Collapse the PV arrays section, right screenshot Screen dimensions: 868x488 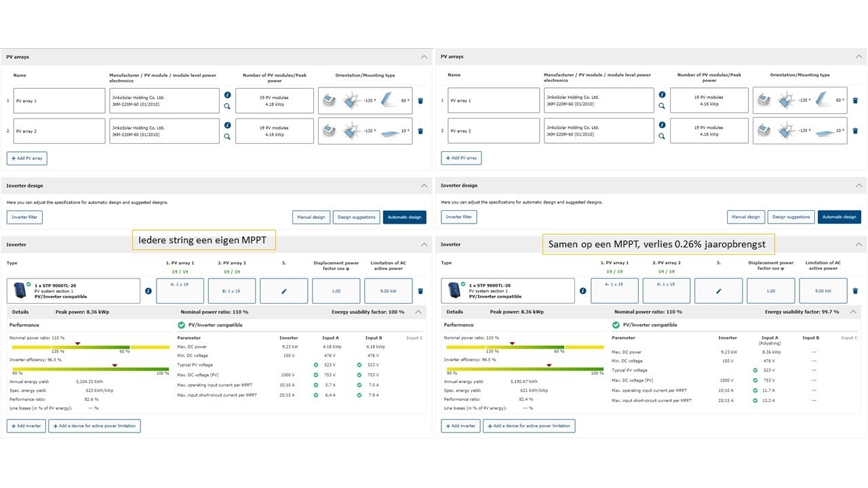pyautogui.click(x=859, y=57)
